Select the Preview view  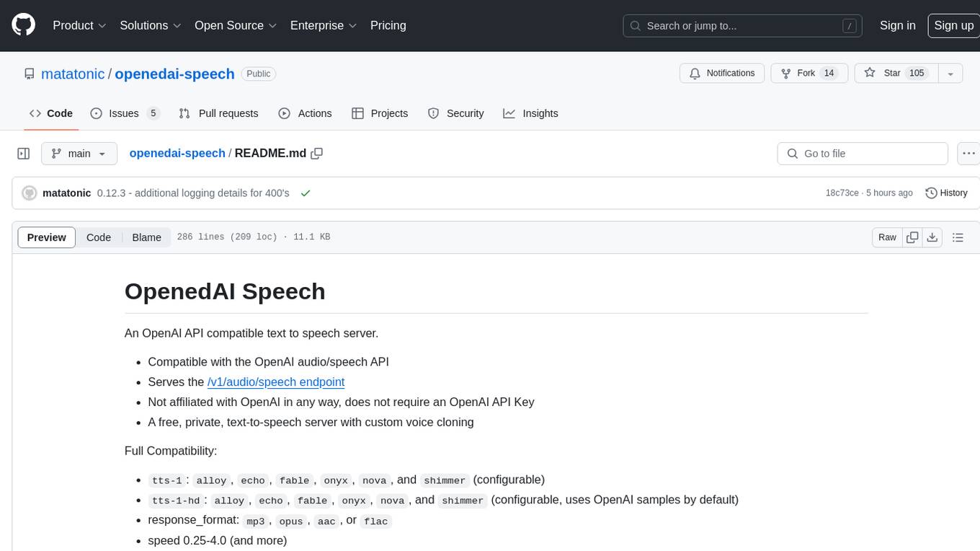coord(47,237)
